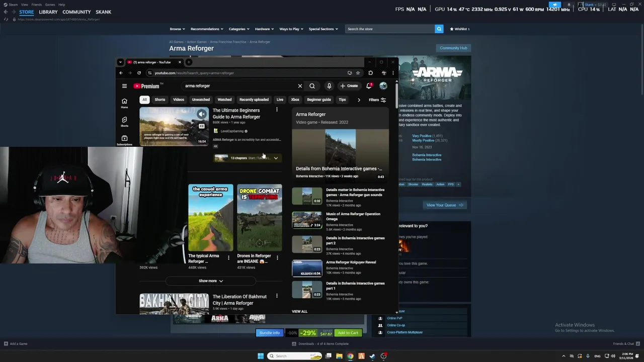Open Wishlist link on Steam
The width and height of the screenshot is (644, 362).
tap(460, 29)
